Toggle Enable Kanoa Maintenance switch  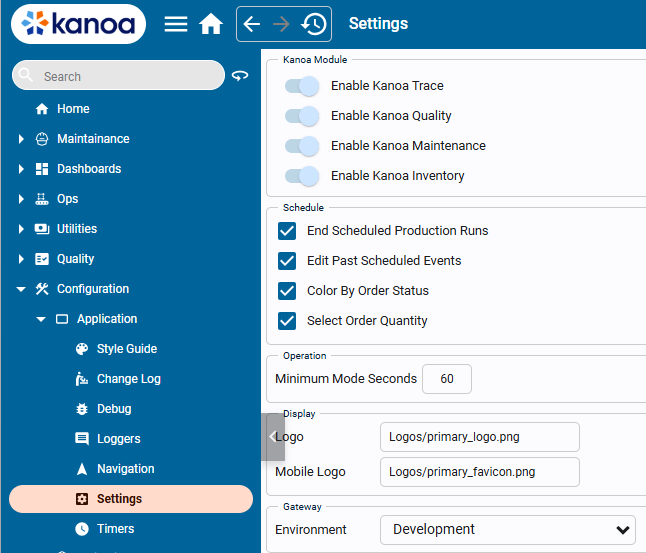click(302, 146)
